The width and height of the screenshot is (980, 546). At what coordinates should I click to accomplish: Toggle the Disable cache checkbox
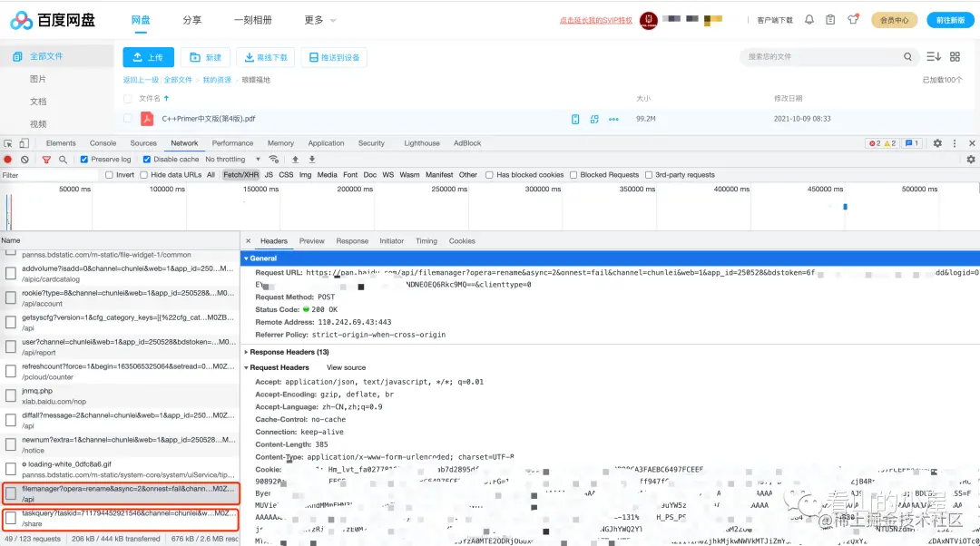(x=146, y=160)
